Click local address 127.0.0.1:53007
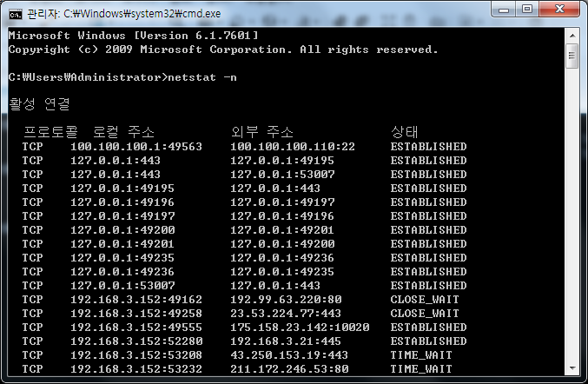This screenshot has width=588, height=384. pyautogui.click(x=122, y=286)
